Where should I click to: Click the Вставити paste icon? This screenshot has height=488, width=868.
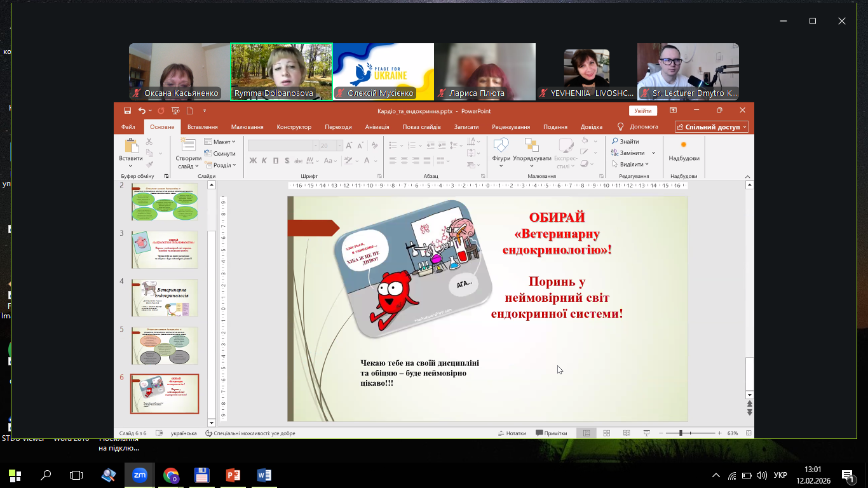pyautogui.click(x=131, y=146)
